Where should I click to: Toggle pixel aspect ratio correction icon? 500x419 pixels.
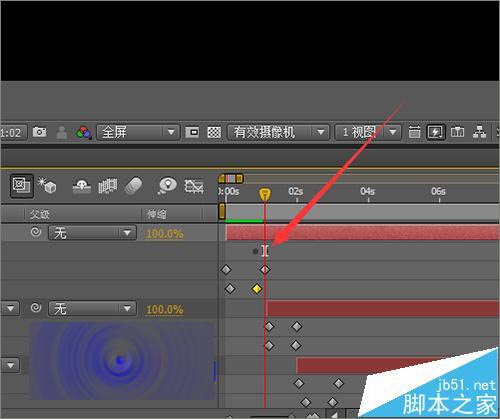pyautogui.click(x=414, y=132)
